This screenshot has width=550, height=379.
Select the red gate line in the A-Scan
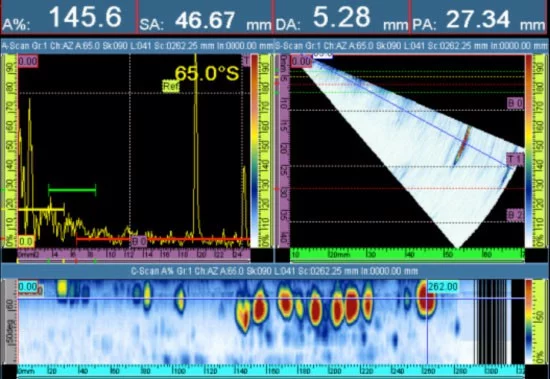pos(163,239)
